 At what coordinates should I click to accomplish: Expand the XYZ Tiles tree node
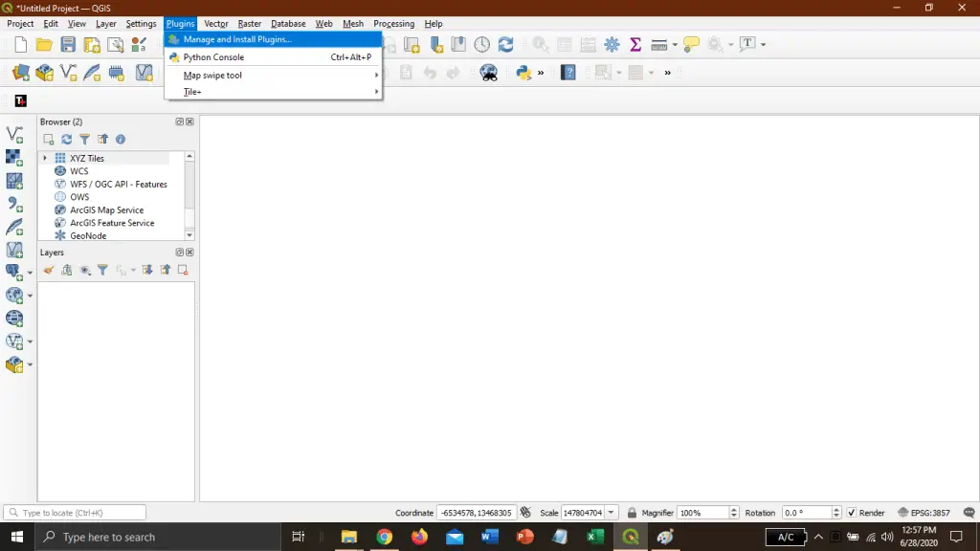[45, 158]
